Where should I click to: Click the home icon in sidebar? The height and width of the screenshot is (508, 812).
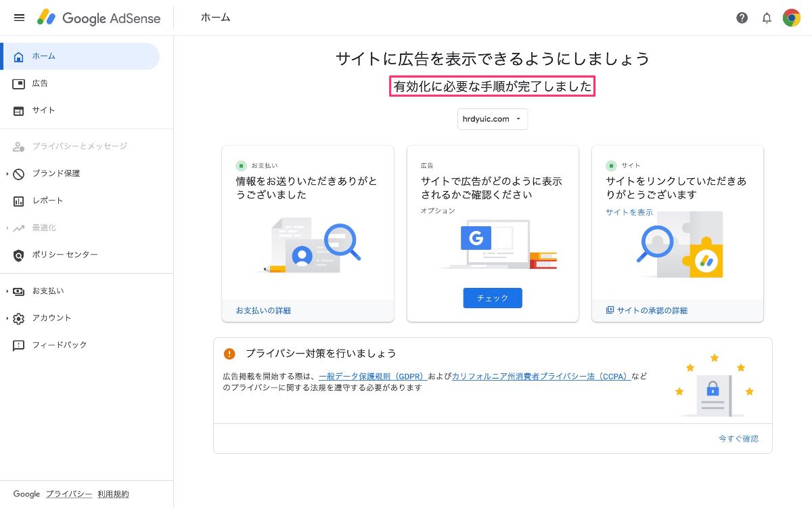click(19, 56)
